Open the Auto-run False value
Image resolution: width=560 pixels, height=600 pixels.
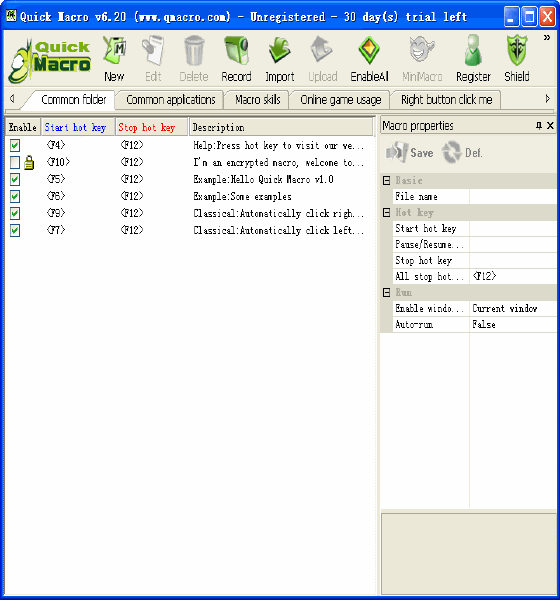click(513, 324)
